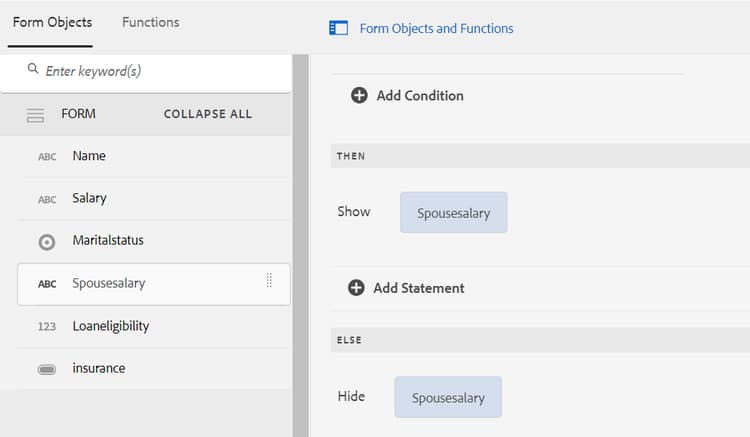The image size is (750, 437).
Task: Open Form Objects and Functions link
Action: 436,28
